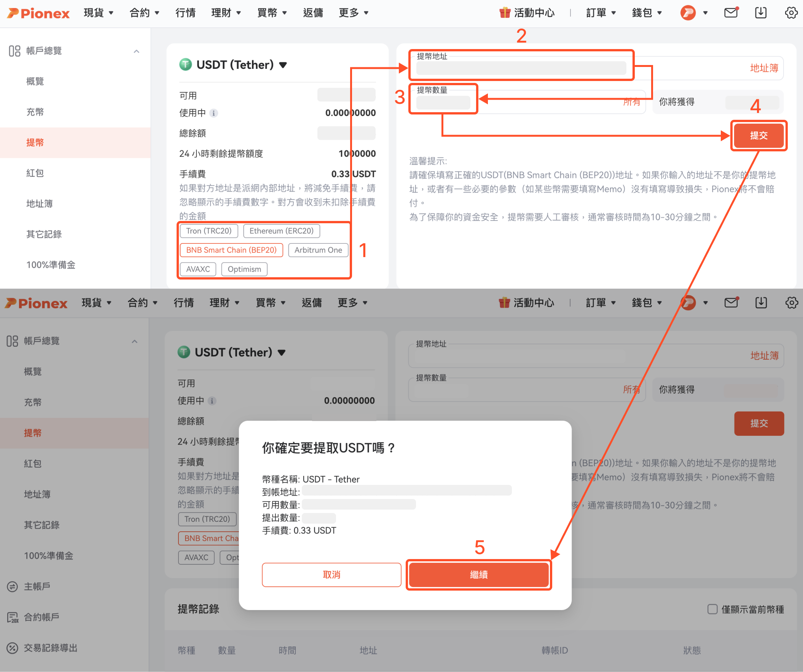803x672 pixels.
Task: Open 概覽 in upper sidebar
Action: coord(35,81)
